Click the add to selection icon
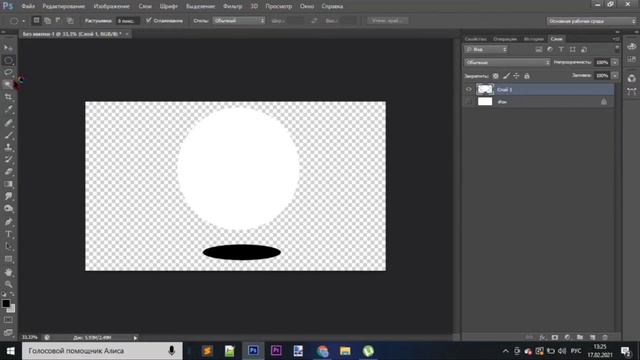The height and width of the screenshot is (360, 640). pos(47,20)
